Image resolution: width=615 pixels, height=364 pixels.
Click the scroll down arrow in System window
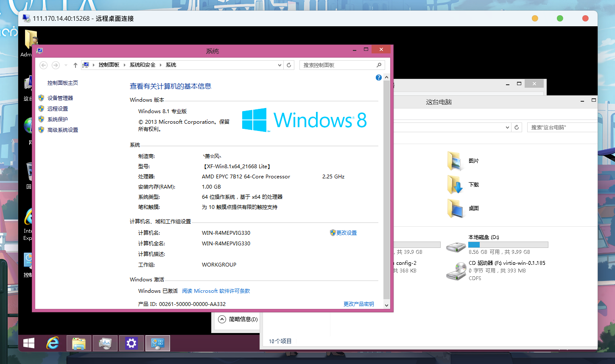pos(386,305)
